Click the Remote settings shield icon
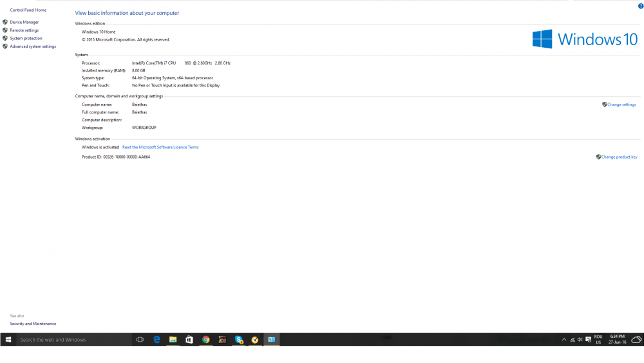This screenshot has height=363, width=644. tap(5, 30)
